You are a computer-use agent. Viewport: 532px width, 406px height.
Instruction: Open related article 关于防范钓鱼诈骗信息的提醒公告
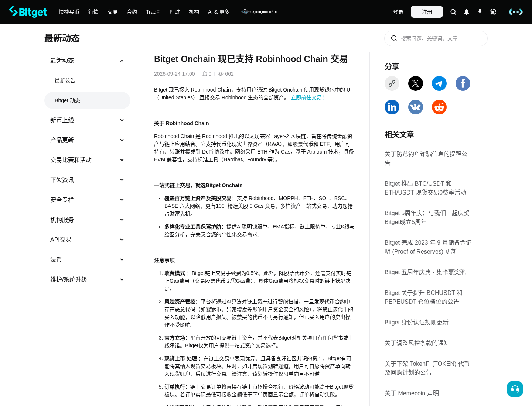pos(426,158)
